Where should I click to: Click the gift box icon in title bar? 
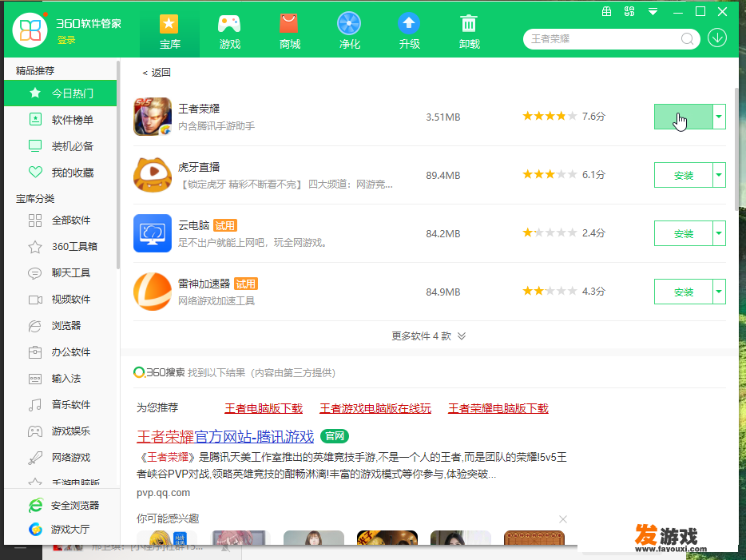coord(606,11)
